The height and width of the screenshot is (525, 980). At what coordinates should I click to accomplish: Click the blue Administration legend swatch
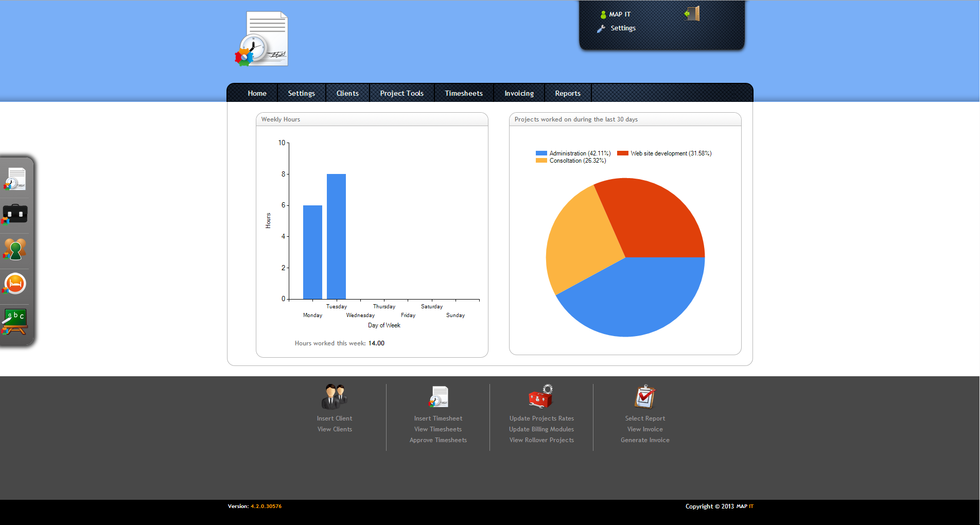coord(541,153)
